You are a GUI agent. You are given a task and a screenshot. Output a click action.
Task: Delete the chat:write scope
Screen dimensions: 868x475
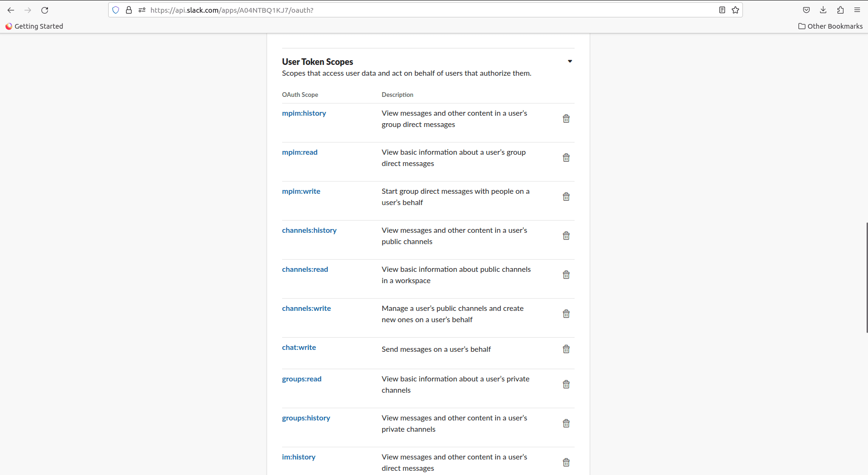coord(566,349)
